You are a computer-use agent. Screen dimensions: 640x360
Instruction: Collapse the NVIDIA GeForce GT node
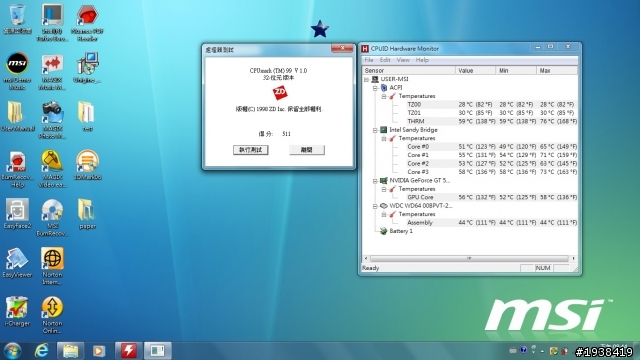pos(375,180)
